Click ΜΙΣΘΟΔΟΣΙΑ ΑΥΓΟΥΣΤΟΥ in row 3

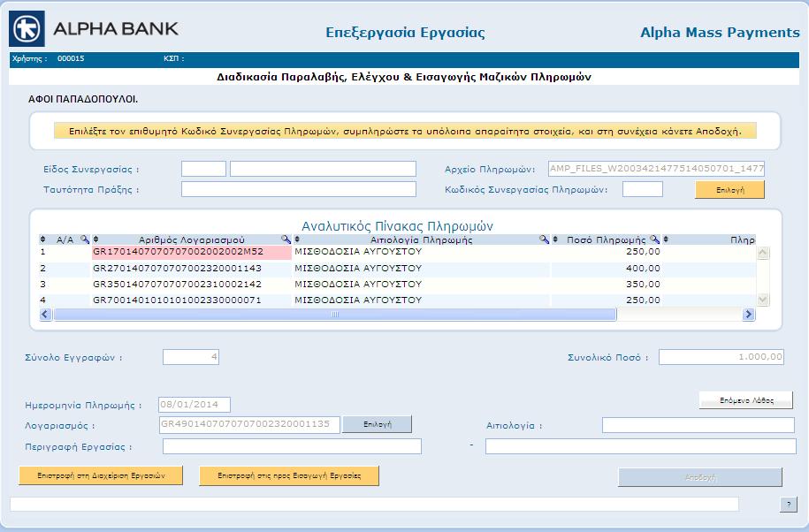[x=358, y=285]
